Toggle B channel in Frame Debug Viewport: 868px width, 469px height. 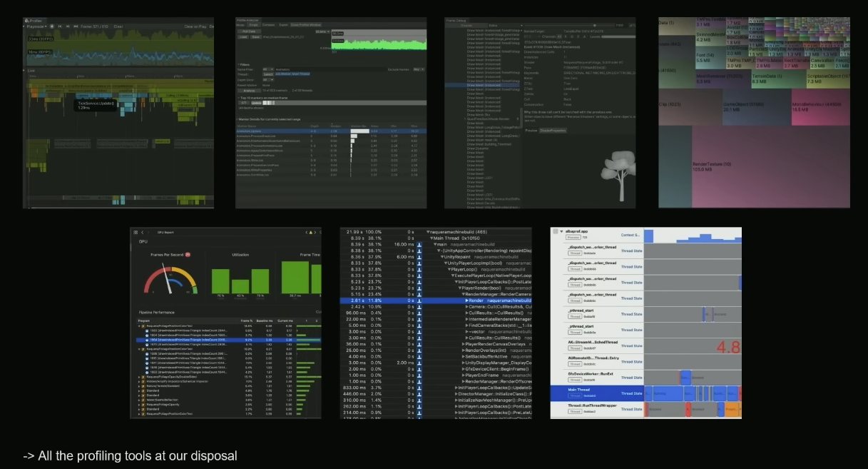coord(578,36)
